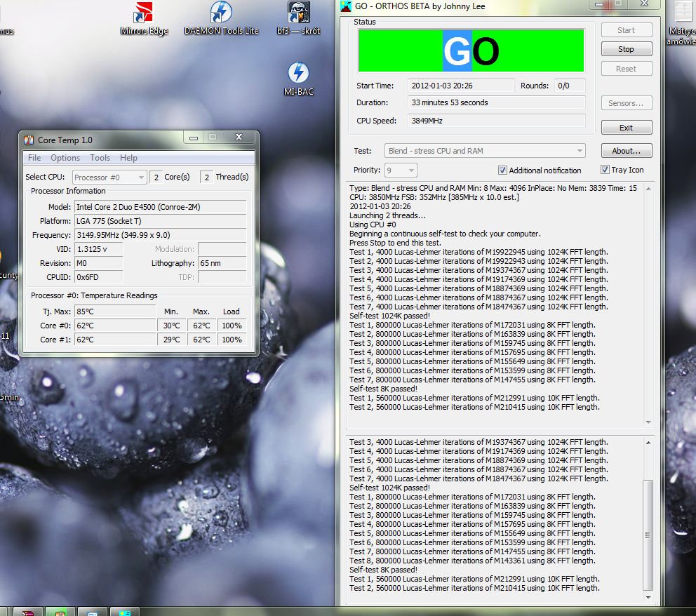
Task: Click the log line 'Launching 2 threads...'
Action: pyautogui.click(x=387, y=215)
